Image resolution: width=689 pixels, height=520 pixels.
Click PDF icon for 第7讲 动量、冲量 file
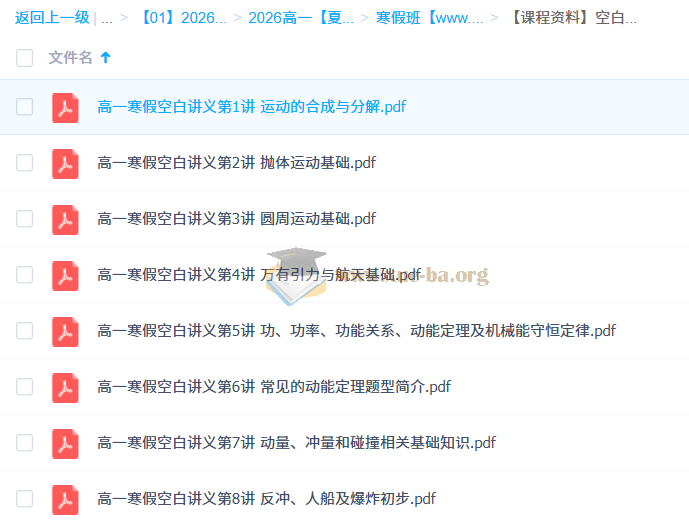65,443
